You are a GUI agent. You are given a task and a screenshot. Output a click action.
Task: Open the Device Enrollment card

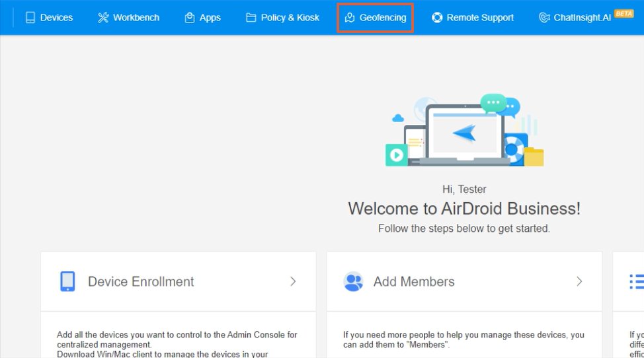coord(179,281)
